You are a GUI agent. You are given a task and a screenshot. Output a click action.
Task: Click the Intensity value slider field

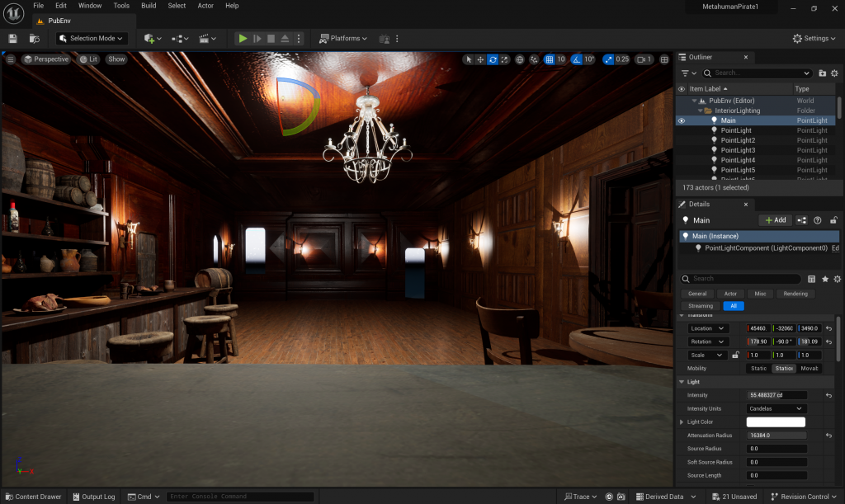click(x=777, y=395)
